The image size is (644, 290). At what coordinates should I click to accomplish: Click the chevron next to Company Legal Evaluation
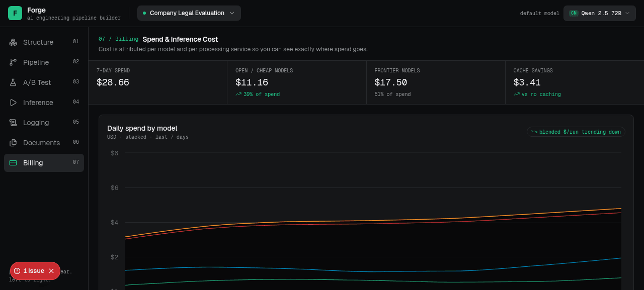[232, 13]
